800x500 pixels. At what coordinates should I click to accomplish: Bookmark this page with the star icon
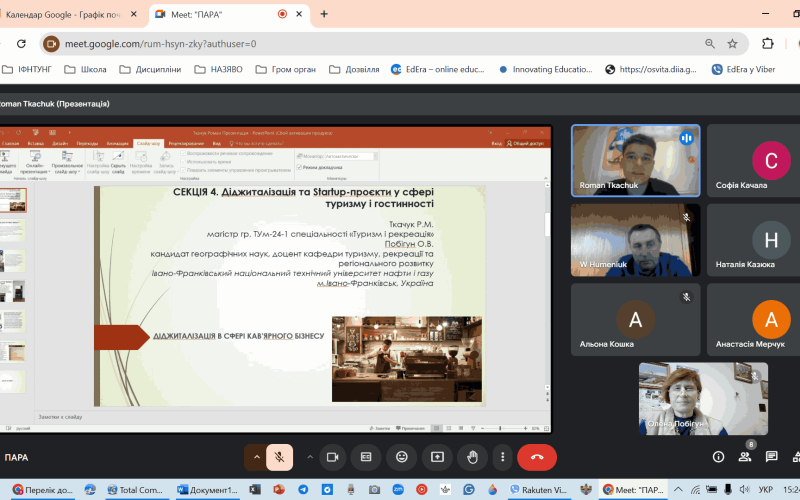pos(732,44)
